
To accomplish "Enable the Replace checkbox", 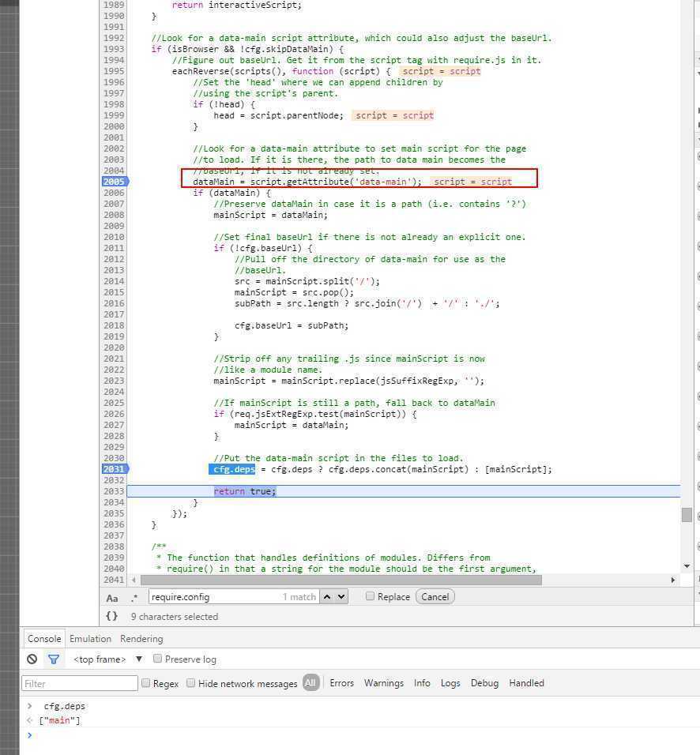I will [x=370, y=596].
